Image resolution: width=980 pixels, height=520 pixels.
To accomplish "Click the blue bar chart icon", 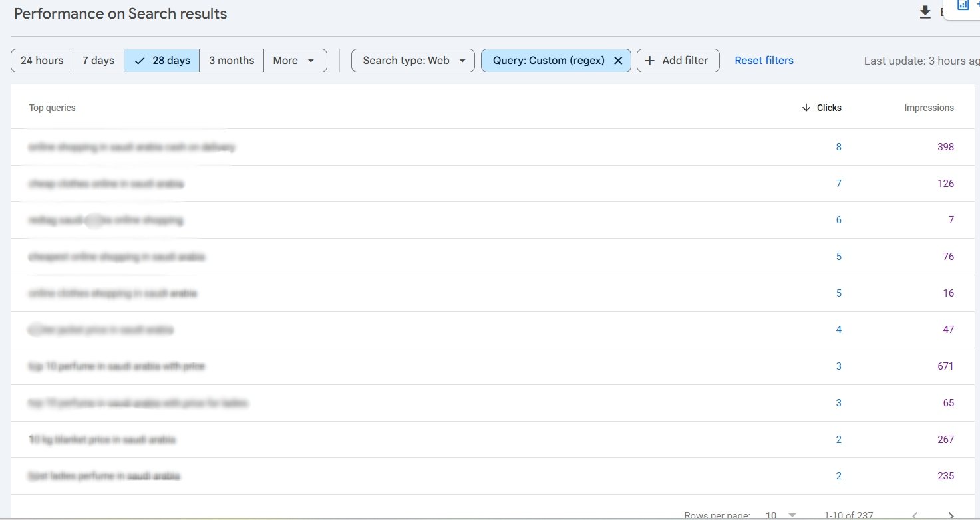I will click(963, 5).
